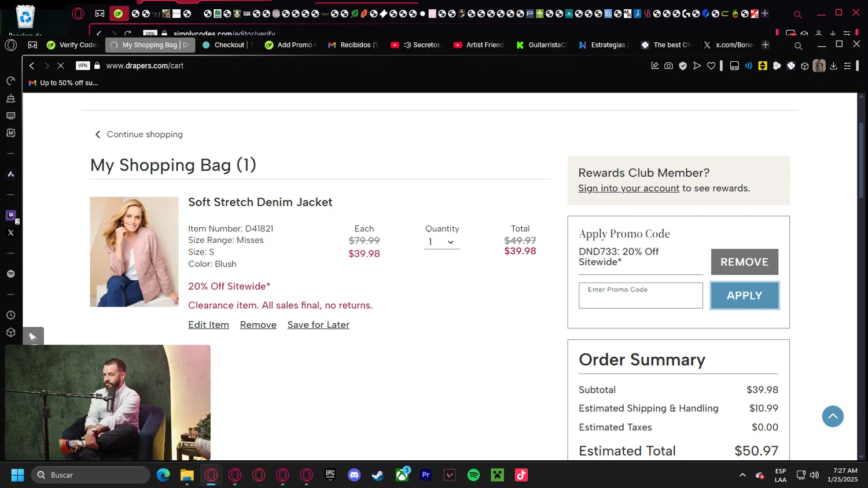
Task: Go back using browser back arrow
Action: pyautogui.click(x=32, y=66)
